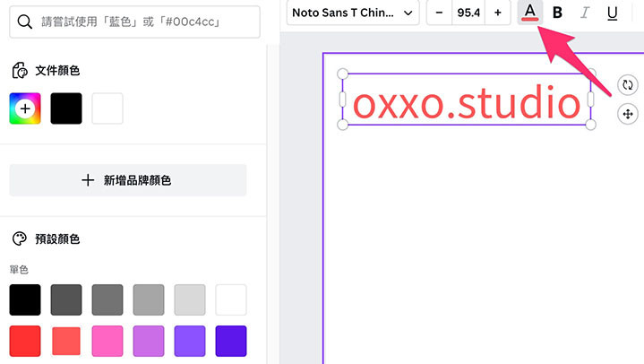The width and height of the screenshot is (644, 364).
Task: Select black document color swatch
Action: (66, 108)
